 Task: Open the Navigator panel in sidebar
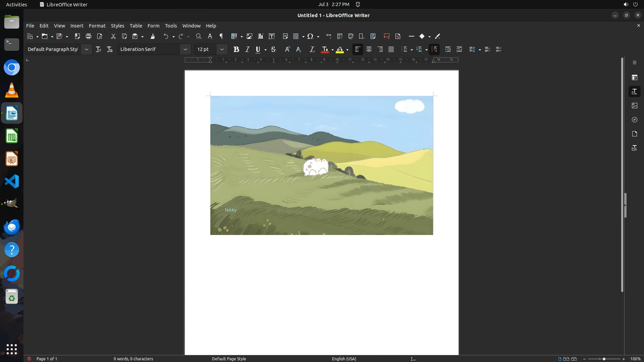pos(634,120)
